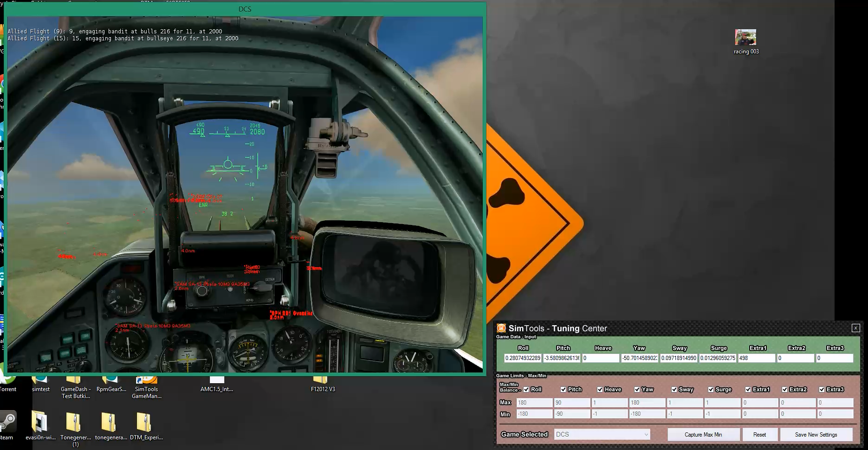Click the Extra2 game data input field
This screenshot has height=450, width=868.
tap(796, 358)
